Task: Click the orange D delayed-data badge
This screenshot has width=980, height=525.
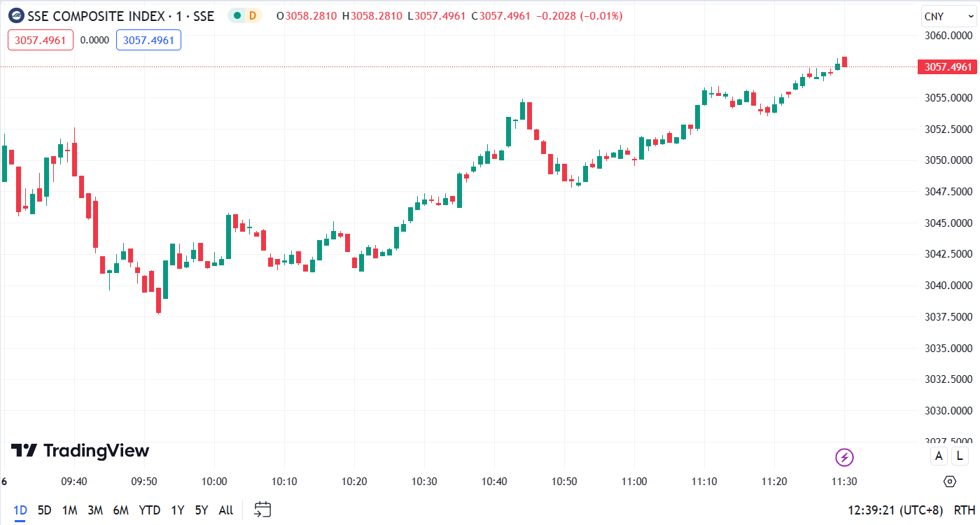Action: point(253,15)
